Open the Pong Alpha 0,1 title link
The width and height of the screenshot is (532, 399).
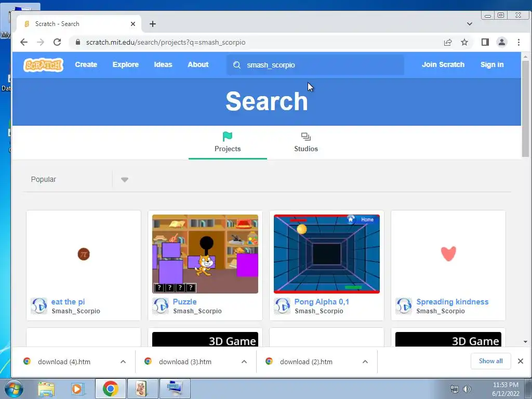click(x=322, y=302)
